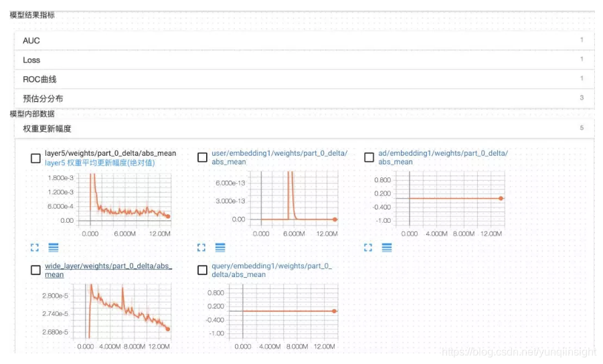Toggle y-axis log scale for user/embedding1 chart
Image resolution: width=603 pixels, height=364 pixels.
pos(220,248)
